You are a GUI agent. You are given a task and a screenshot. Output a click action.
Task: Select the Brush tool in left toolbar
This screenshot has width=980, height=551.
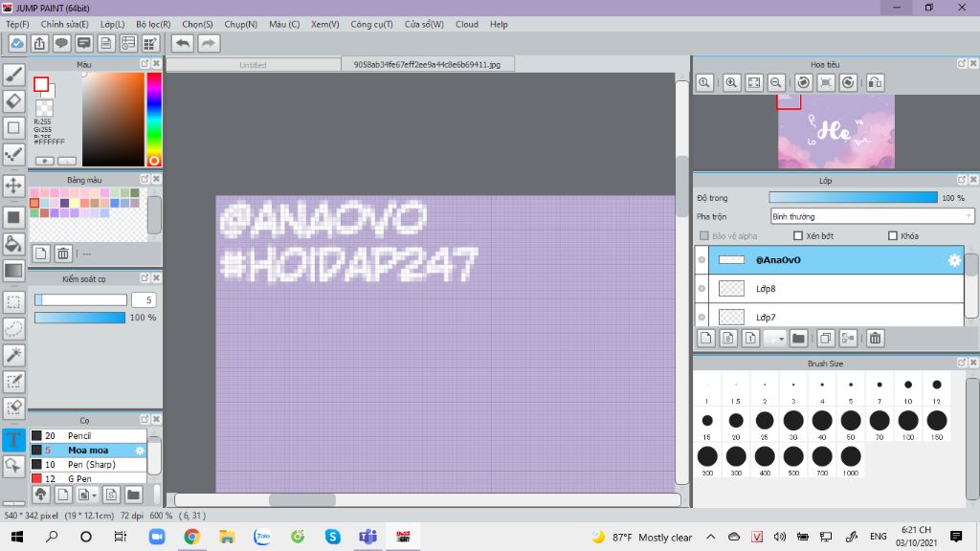pos(13,75)
